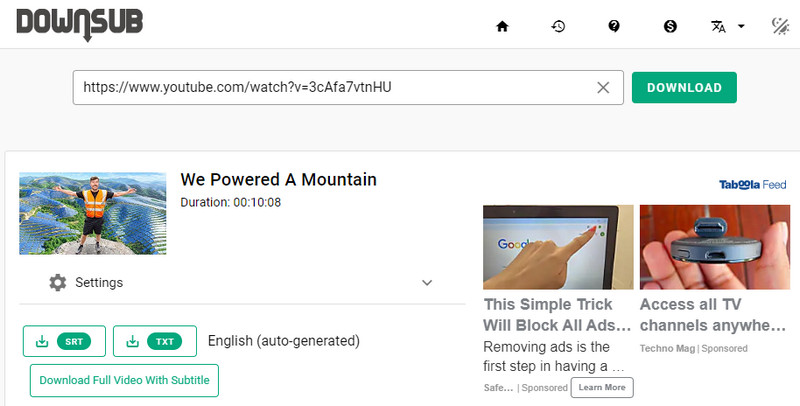Click the Settings gear icon
Image resolution: width=800 pixels, height=406 pixels.
[x=58, y=283]
